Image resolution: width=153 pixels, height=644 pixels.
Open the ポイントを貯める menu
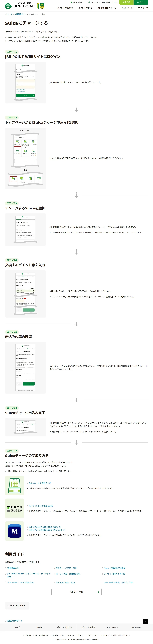point(65,8)
